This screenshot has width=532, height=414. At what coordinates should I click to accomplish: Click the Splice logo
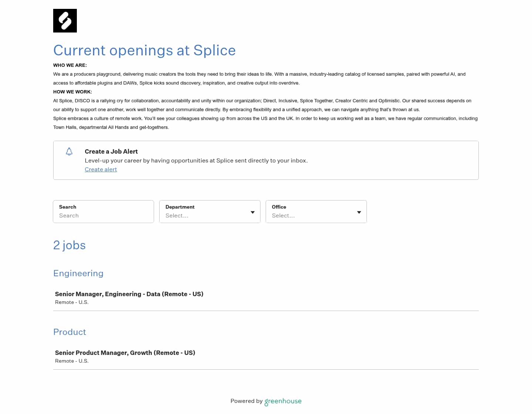pos(65,21)
